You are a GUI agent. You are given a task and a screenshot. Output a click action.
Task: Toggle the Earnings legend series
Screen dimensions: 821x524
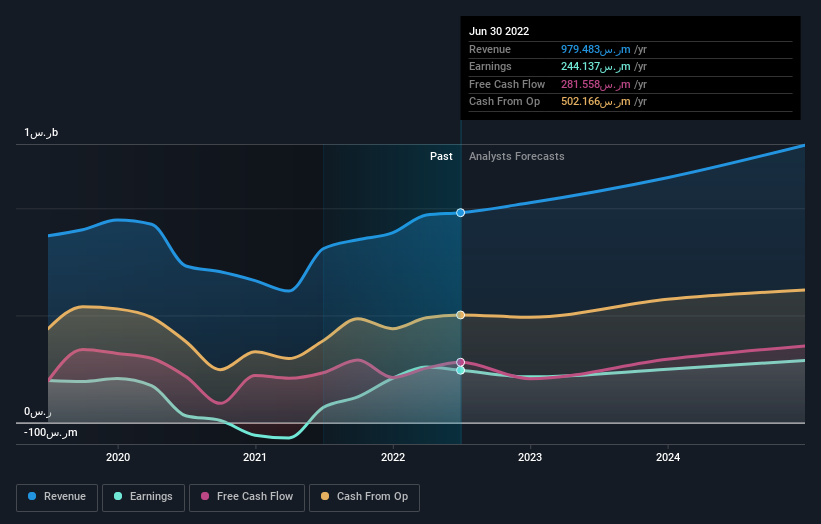[143, 497]
